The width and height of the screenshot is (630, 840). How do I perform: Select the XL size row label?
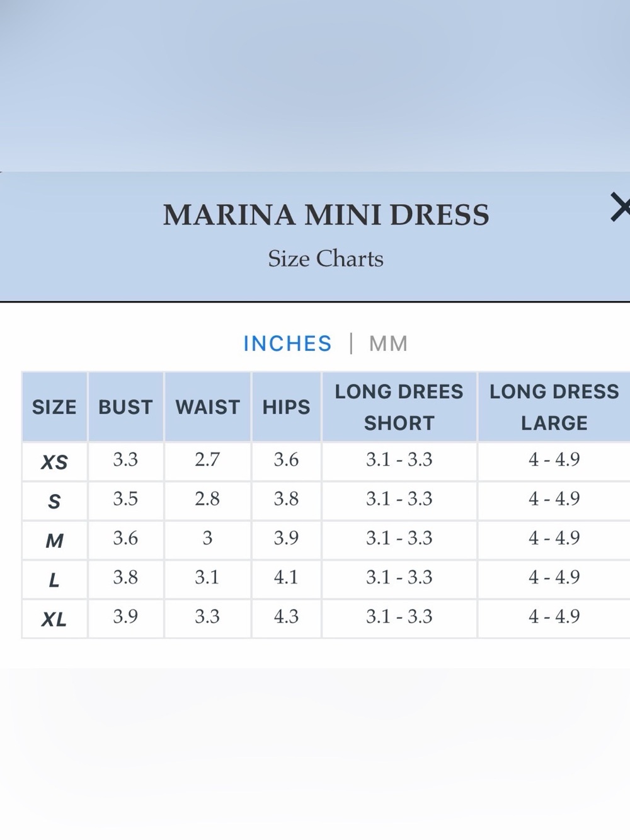(54, 619)
